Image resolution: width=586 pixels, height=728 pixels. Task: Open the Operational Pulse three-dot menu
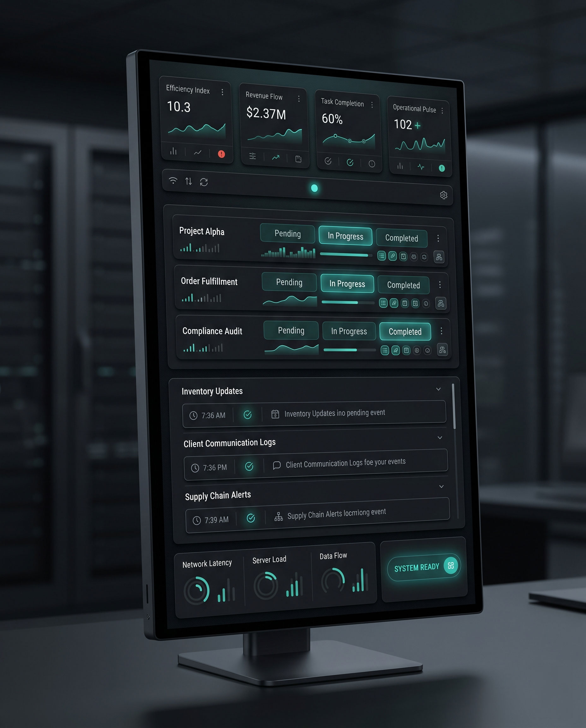442,111
